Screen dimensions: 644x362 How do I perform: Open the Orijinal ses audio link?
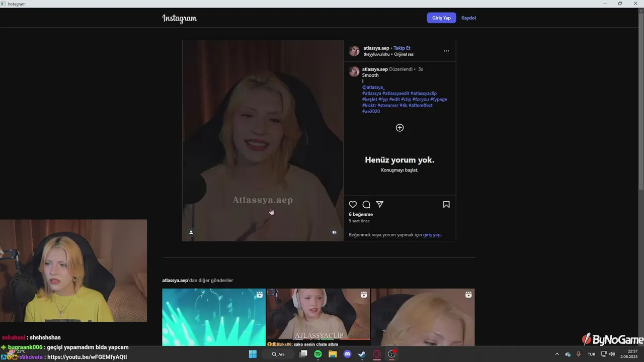404,54
